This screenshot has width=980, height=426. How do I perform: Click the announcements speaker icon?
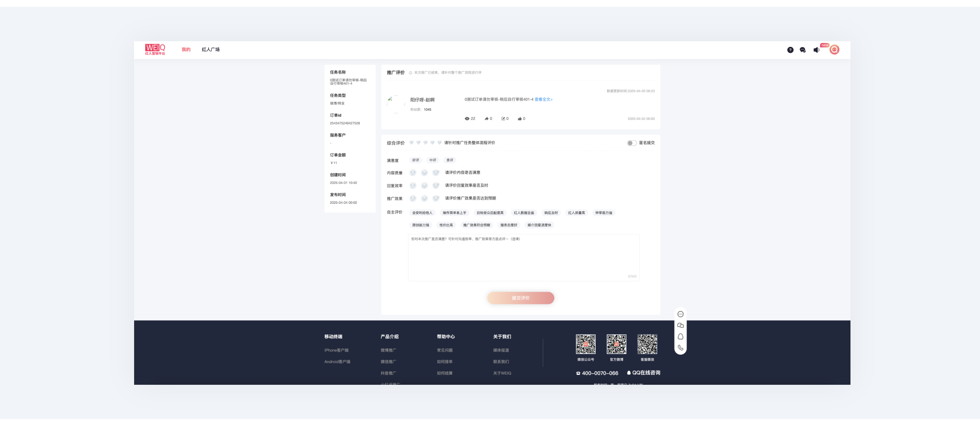[x=816, y=50]
